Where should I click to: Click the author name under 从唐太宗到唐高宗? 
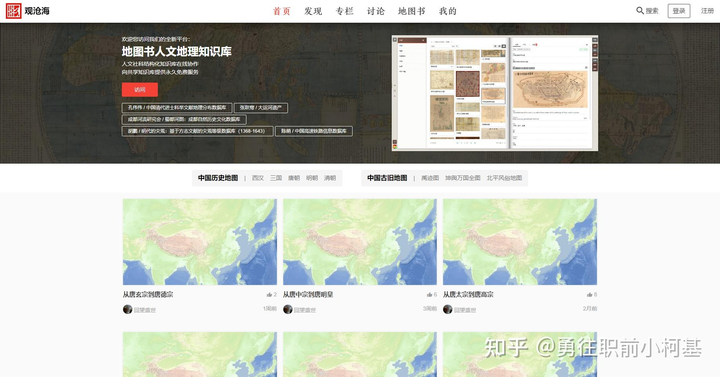pyautogui.click(x=465, y=310)
